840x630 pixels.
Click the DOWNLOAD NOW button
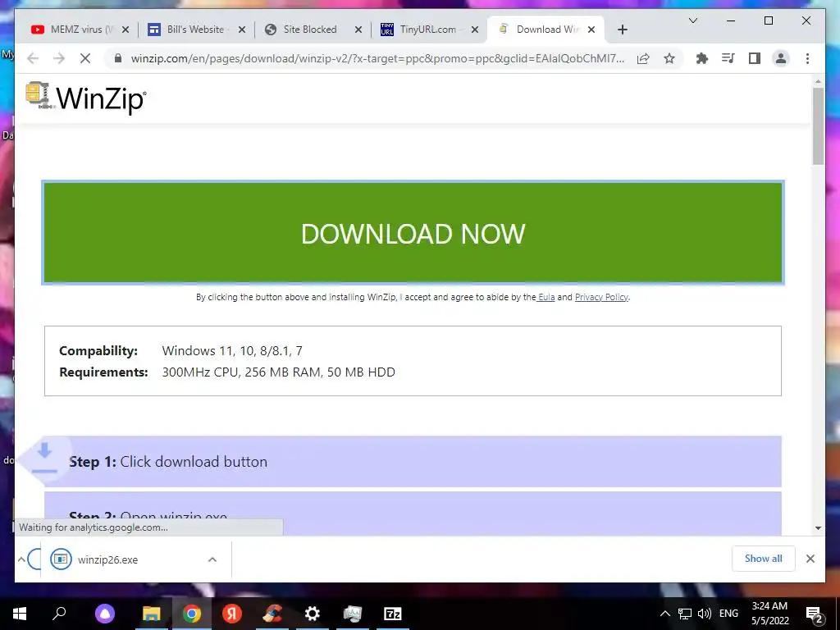click(413, 232)
